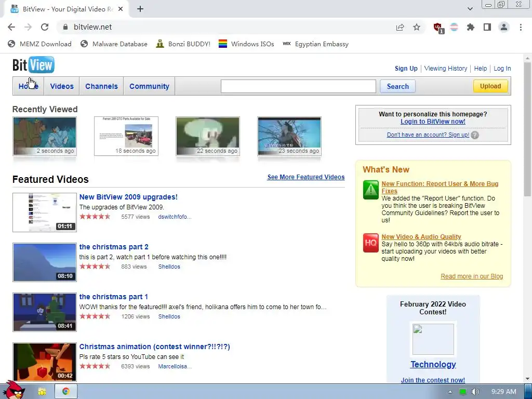Click the Log In link
This screenshot has height=399, width=532.
[502, 68]
